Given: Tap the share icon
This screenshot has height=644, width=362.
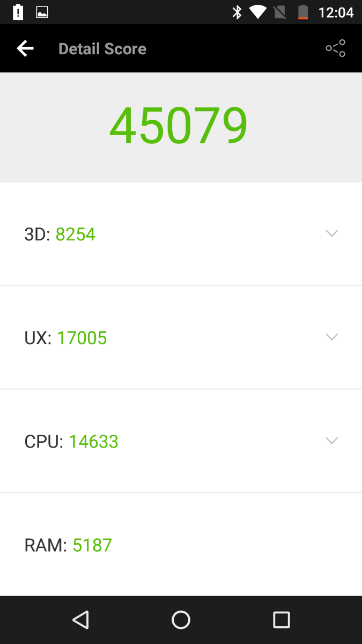Looking at the screenshot, I should [335, 49].
